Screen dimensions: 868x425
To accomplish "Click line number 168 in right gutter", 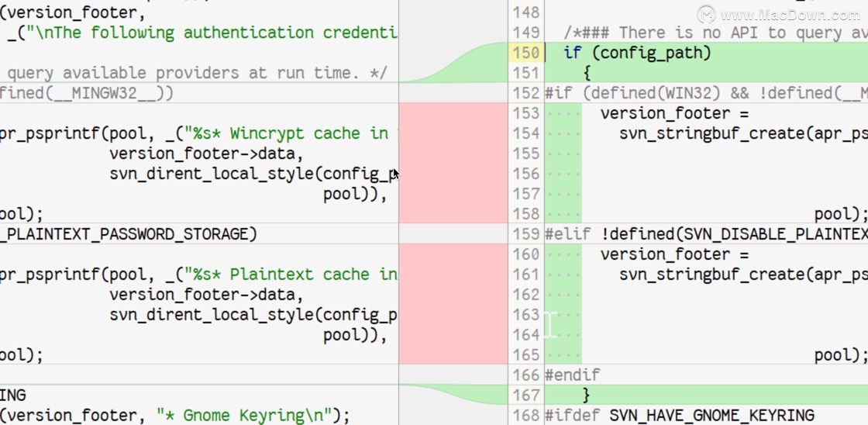I will [x=526, y=415].
